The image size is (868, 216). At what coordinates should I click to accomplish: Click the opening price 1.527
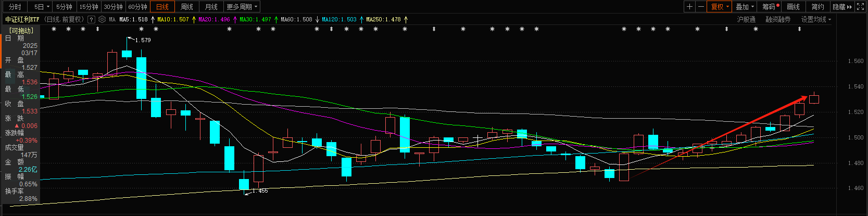point(29,68)
